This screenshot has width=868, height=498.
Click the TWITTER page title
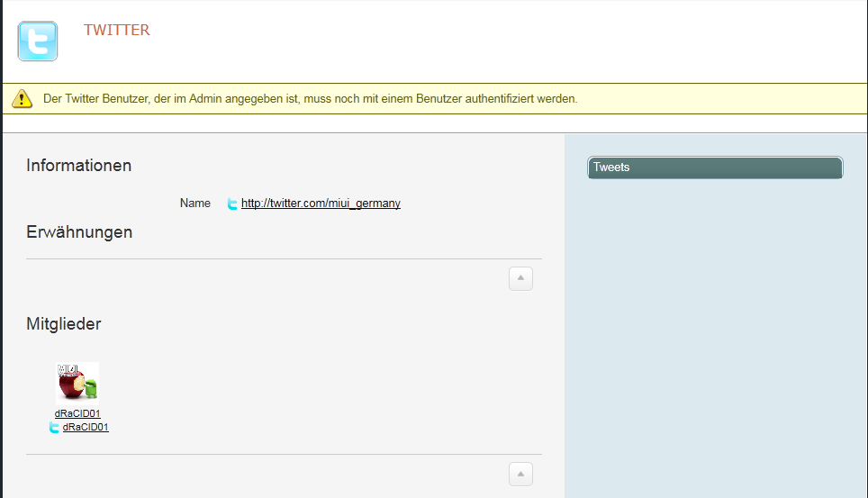[x=116, y=30]
